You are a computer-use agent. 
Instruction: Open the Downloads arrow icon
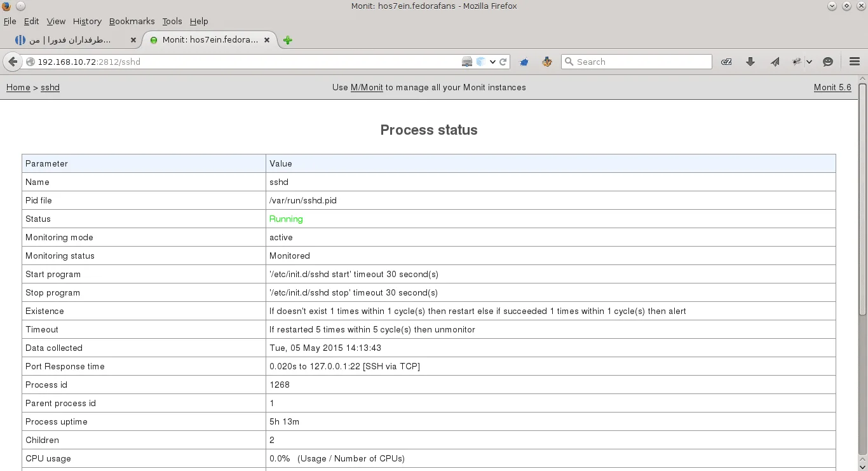(x=750, y=62)
